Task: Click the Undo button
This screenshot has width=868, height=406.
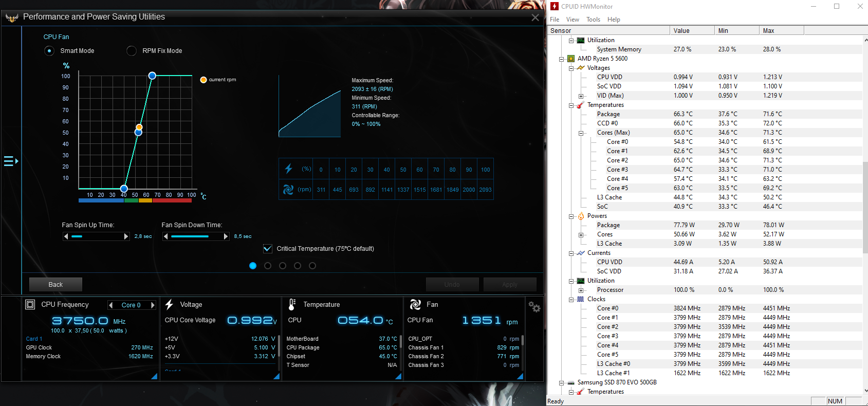Action: pyautogui.click(x=452, y=284)
